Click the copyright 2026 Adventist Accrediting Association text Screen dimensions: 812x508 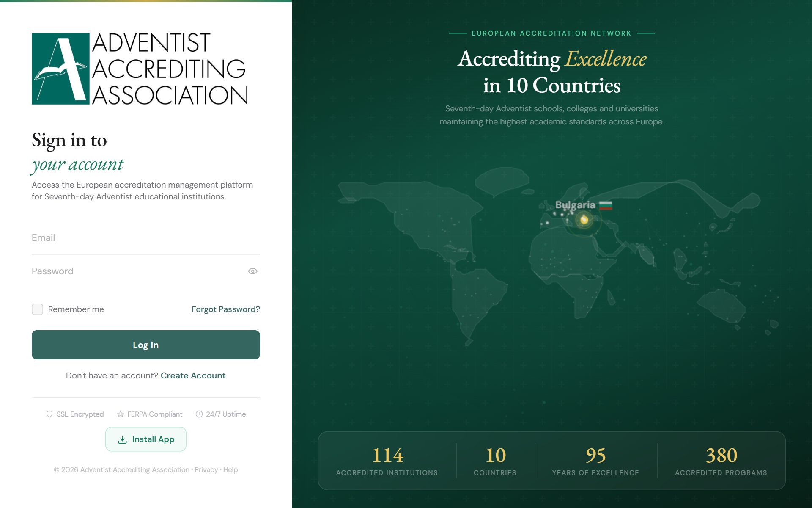coord(122,469)
